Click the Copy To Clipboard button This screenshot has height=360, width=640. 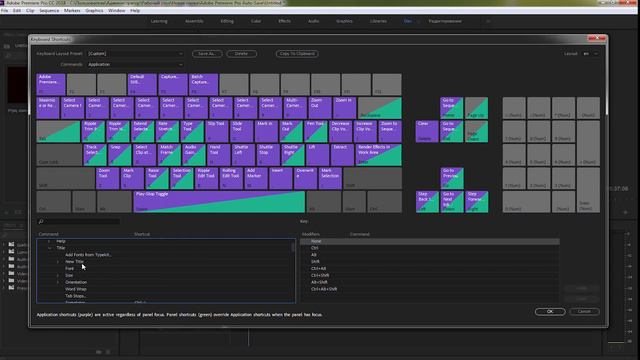pos(297,53)
